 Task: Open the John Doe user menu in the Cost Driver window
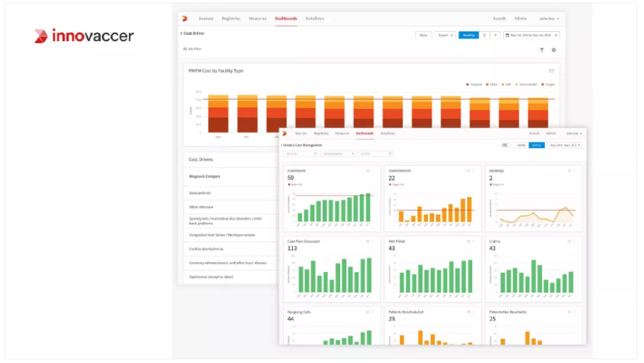[549, 19]
